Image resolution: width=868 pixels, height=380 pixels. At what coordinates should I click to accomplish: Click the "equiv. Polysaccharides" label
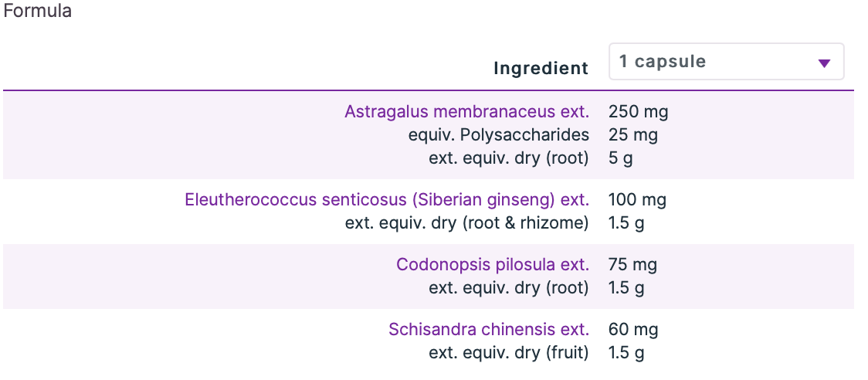(499, 135)
